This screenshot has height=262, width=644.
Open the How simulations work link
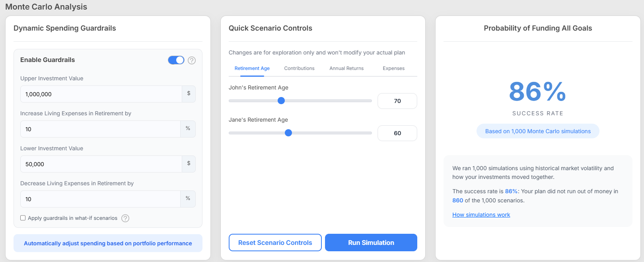481,215
